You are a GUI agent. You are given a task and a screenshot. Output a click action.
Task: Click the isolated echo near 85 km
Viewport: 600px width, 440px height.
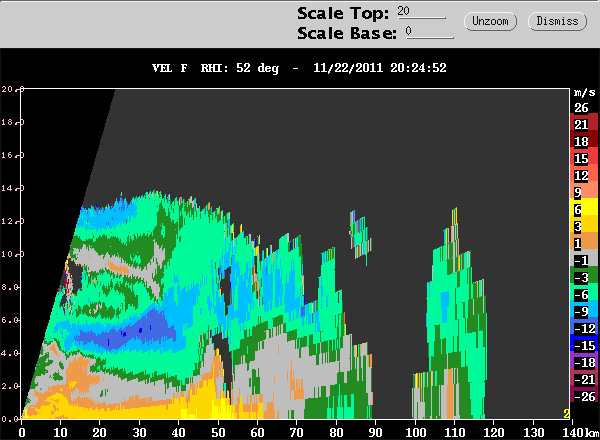(x=360, y=235)
